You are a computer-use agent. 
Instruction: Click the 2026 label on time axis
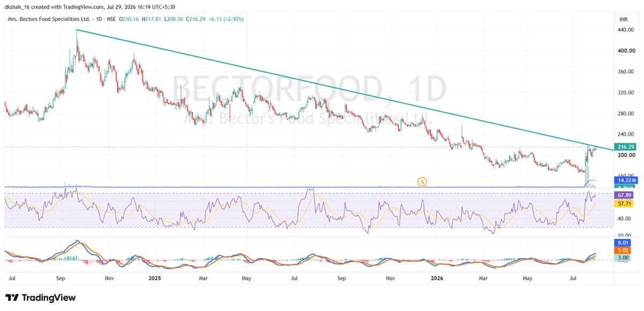[438, 279]
